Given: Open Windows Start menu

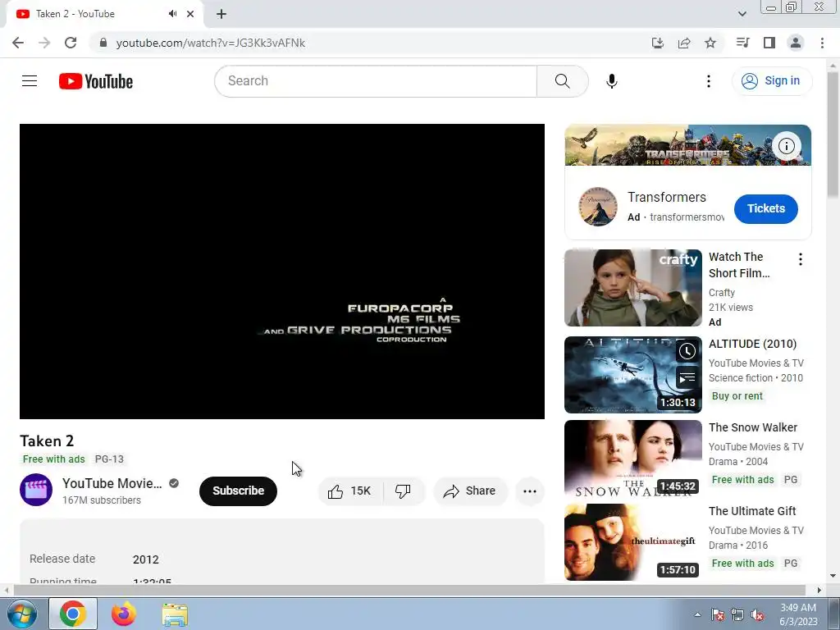Looking at the screenshot, I should click(21, 614).
